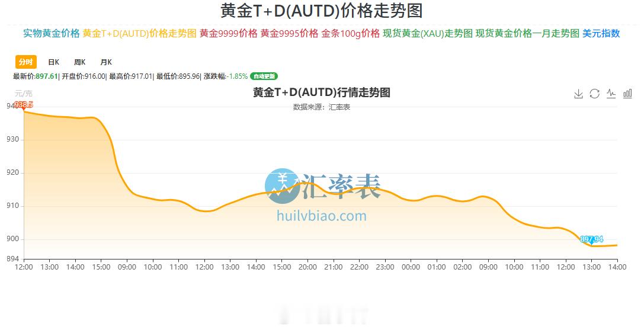Click the 最高价:917.01 text
This screenshot has width=644, height=330.
coord(131,76)
